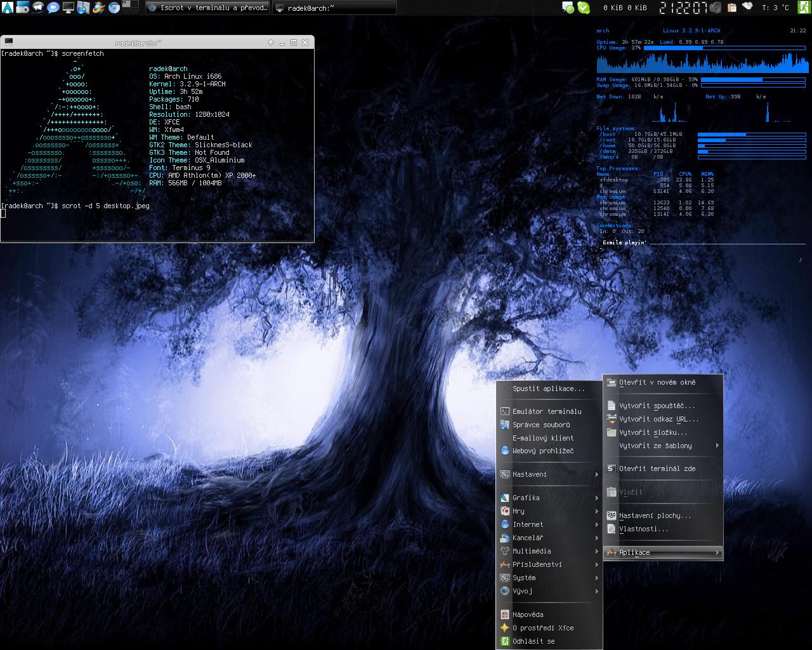Shade the terminal window with up-arrow button

[271, 43]
